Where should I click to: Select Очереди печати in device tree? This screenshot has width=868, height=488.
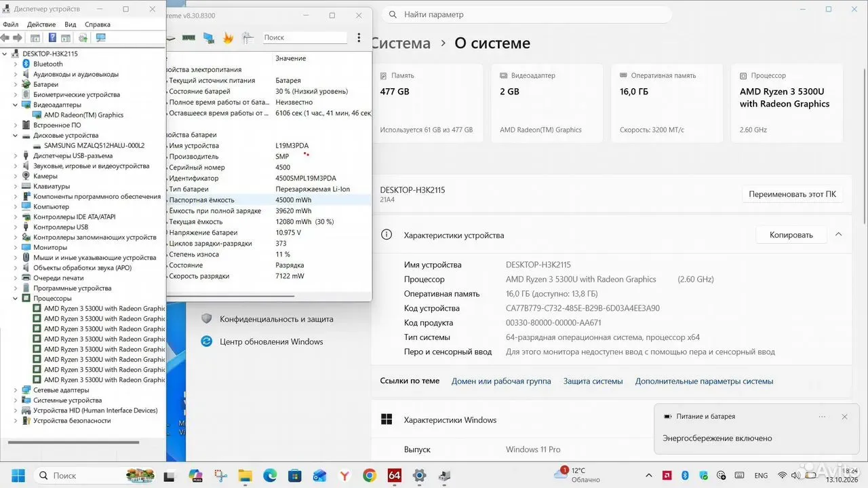58,278
